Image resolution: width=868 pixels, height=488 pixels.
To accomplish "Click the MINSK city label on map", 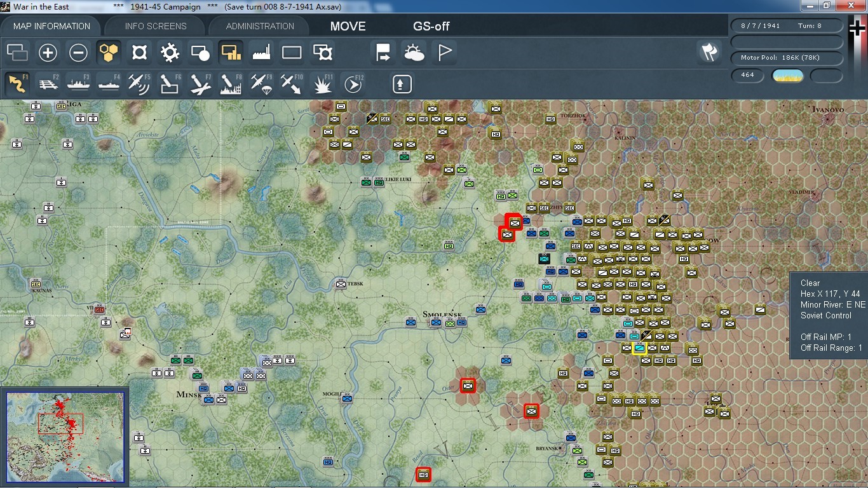I will coord(189,395).
